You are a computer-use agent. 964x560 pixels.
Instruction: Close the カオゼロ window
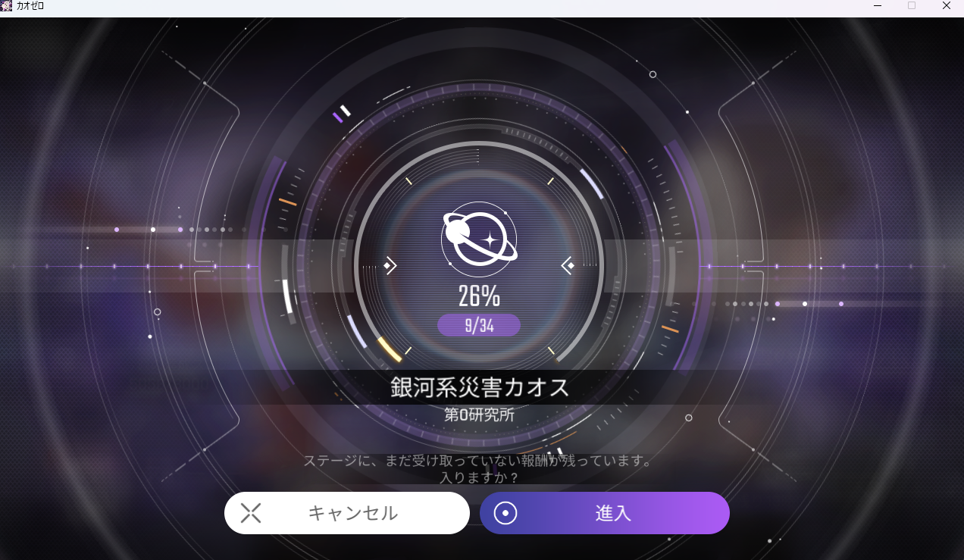(947, 6)
